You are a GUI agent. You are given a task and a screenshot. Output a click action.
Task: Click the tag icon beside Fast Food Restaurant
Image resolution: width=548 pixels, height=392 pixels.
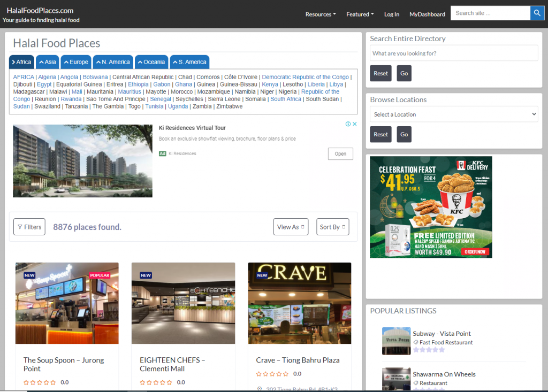[x=415, y=342]
